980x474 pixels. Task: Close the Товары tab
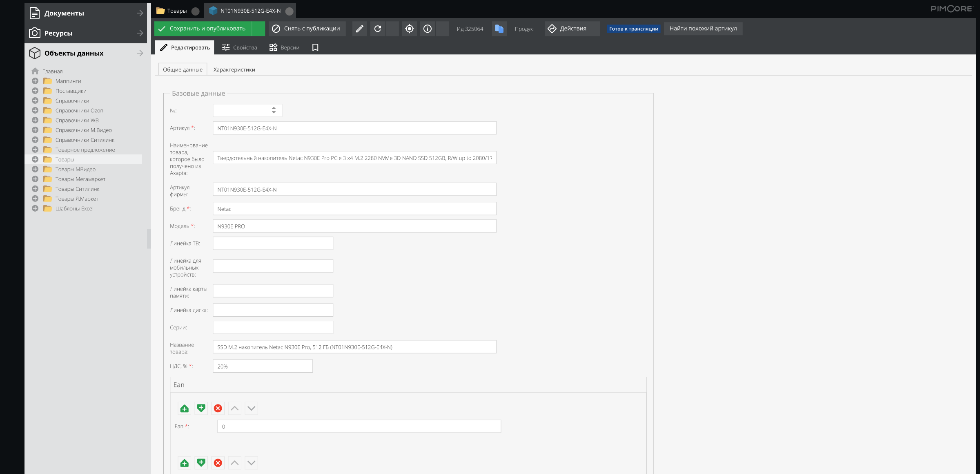point(196,11)
